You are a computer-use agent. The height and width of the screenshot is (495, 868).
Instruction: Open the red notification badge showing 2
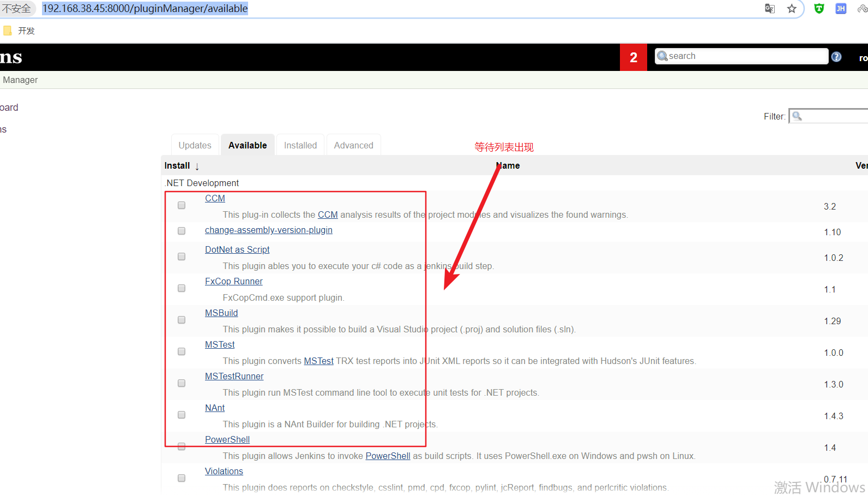tap(634, 57)
